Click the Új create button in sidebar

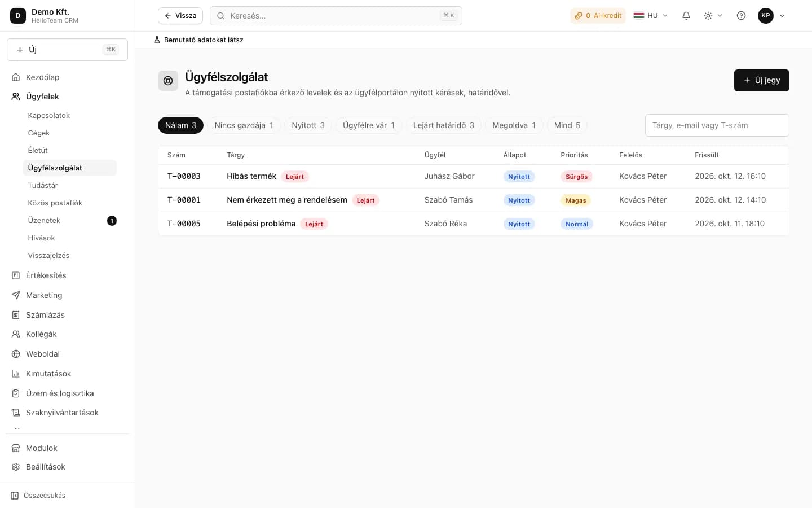tap(67, 50)
